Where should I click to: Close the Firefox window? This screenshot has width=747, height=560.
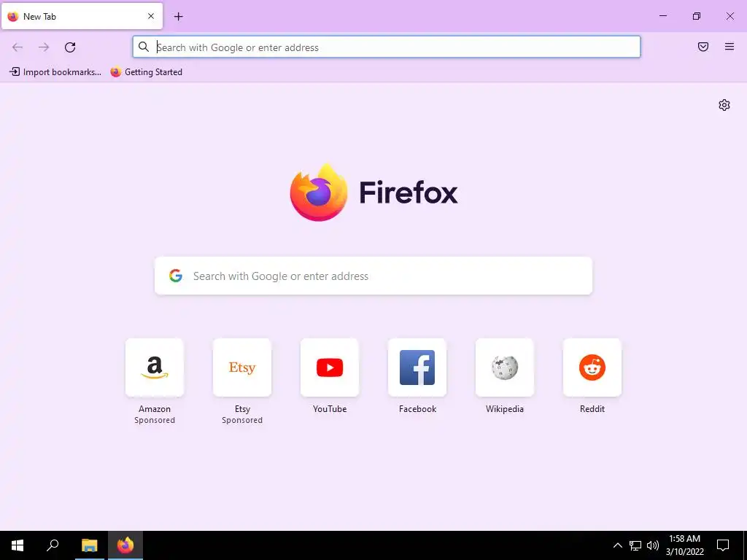[729, 16]
